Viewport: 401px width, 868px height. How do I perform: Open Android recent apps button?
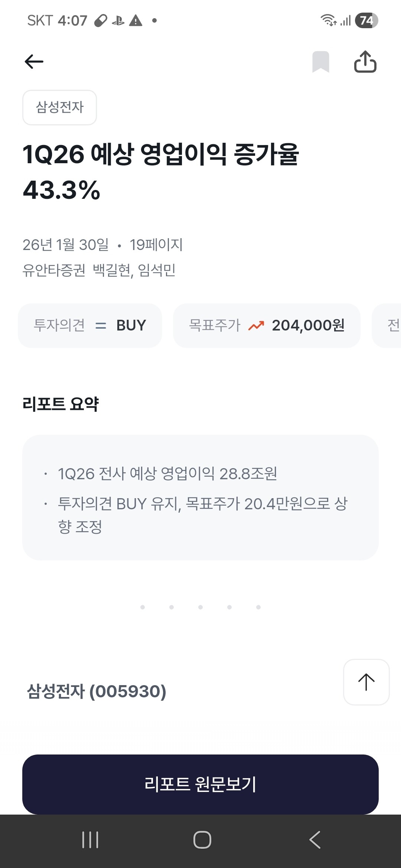pos(90,840)
